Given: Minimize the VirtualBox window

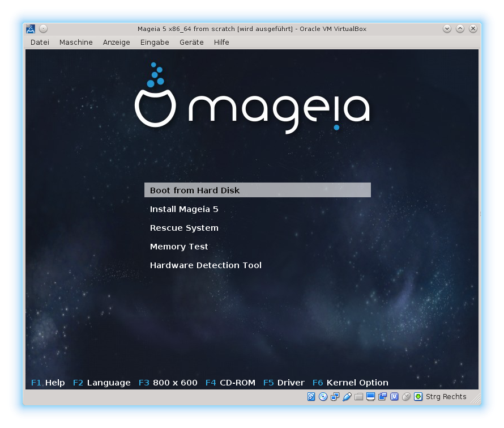Looking at the screenshot, I should pos(447,29).
